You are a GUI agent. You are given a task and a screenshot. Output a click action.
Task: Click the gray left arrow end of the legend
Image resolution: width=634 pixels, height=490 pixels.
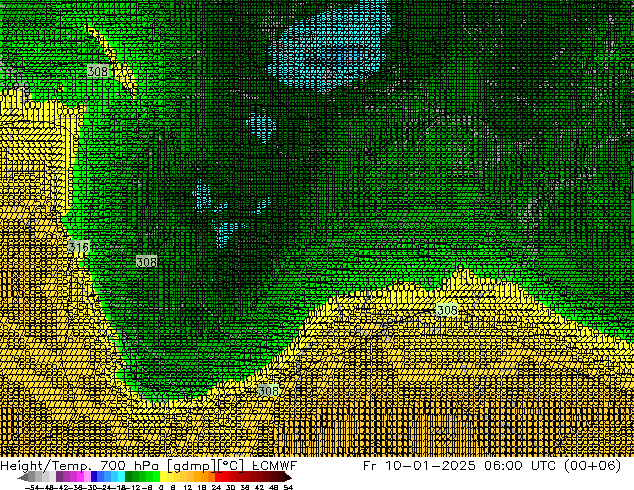[23, 477]
